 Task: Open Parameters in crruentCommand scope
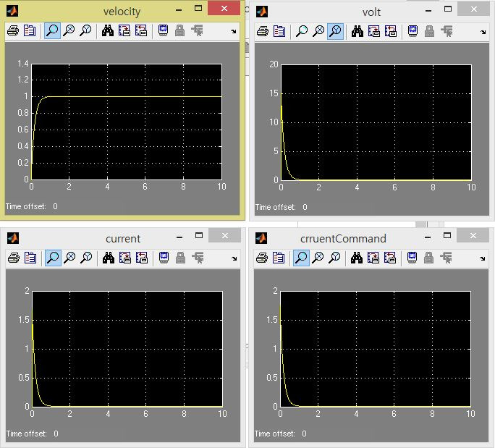coord(279,258)
